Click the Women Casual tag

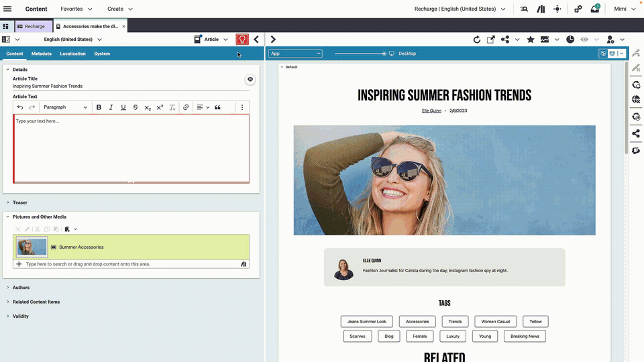(x=495, y=321)
